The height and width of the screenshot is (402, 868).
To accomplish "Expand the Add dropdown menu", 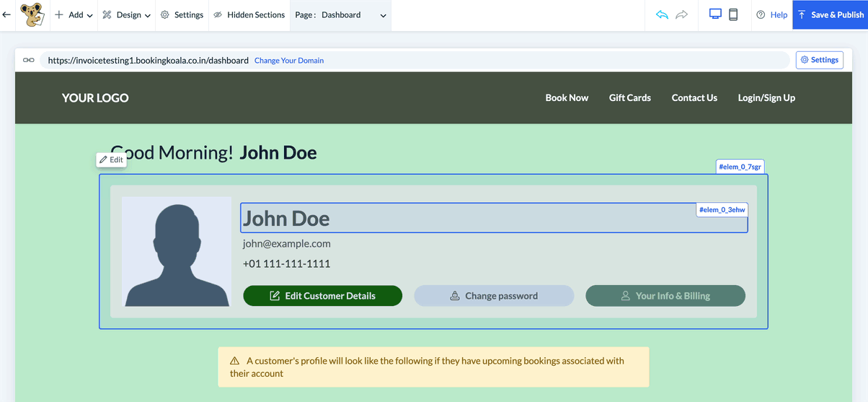I will pos(74,14).
